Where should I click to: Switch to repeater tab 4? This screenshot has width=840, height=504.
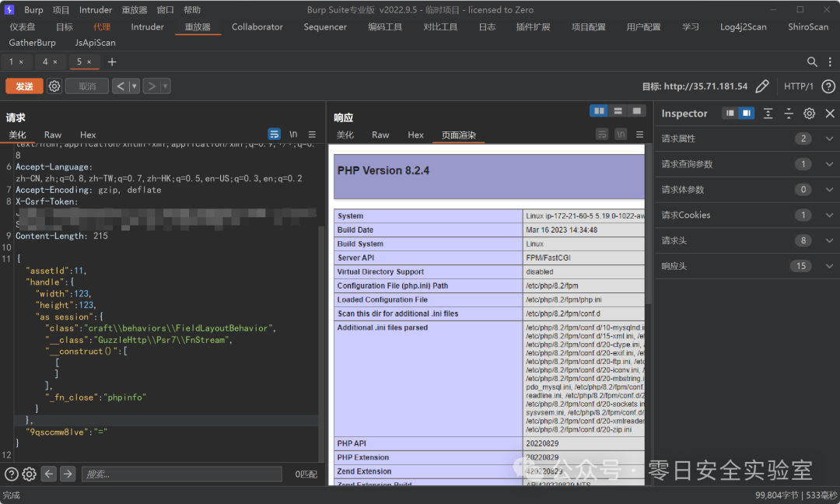click(46, 61)
